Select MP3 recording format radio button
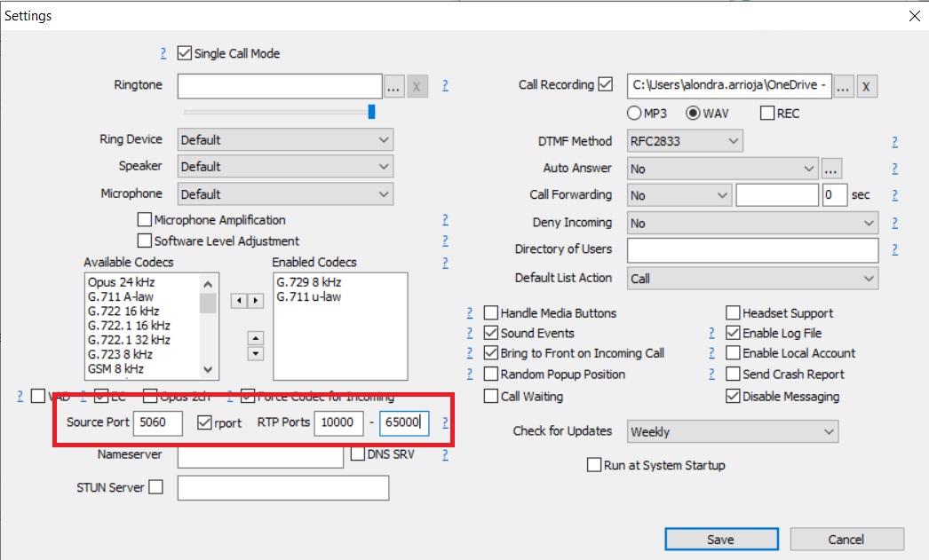The width and height of the screenshot is (929, 560). point(634,114)
